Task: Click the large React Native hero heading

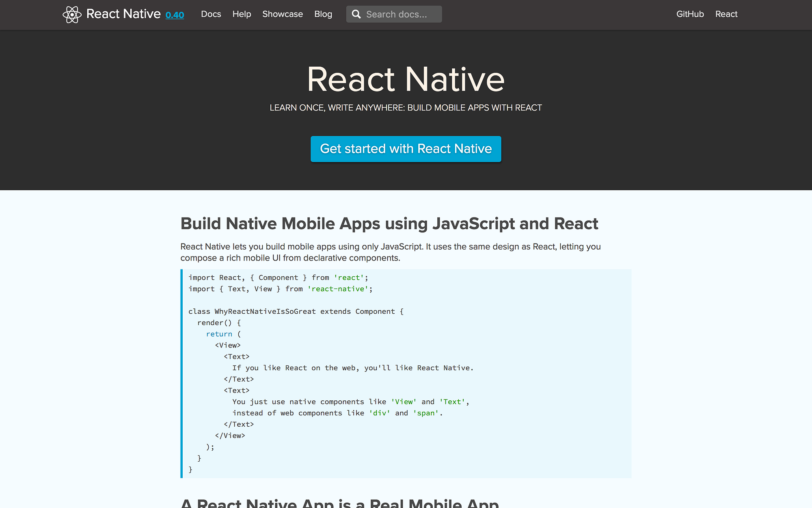Action: pyautogui.click(x=406, y=79)
